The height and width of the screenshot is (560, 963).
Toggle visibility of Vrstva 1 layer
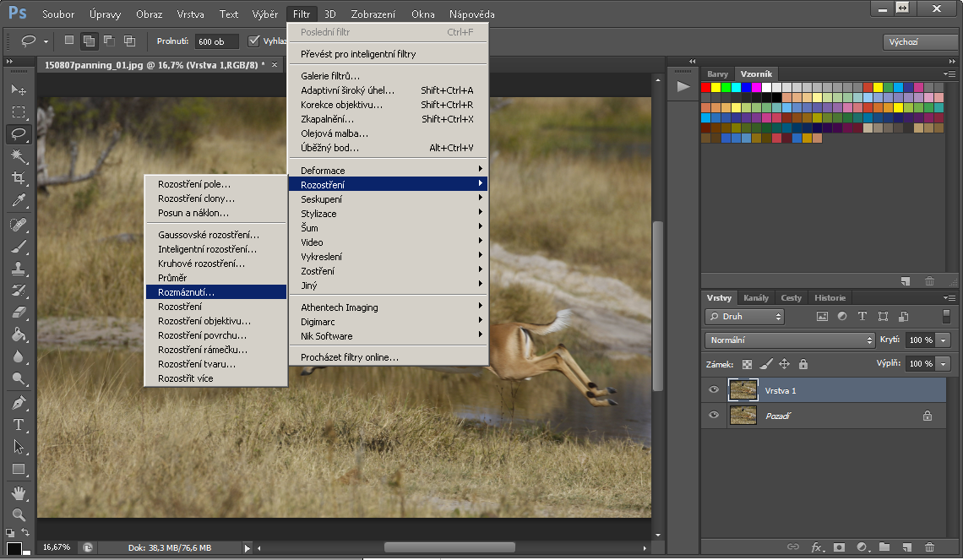(714, 389)
